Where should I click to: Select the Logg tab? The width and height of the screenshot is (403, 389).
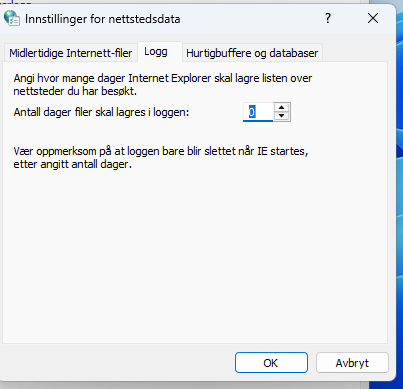click(160, 52)
